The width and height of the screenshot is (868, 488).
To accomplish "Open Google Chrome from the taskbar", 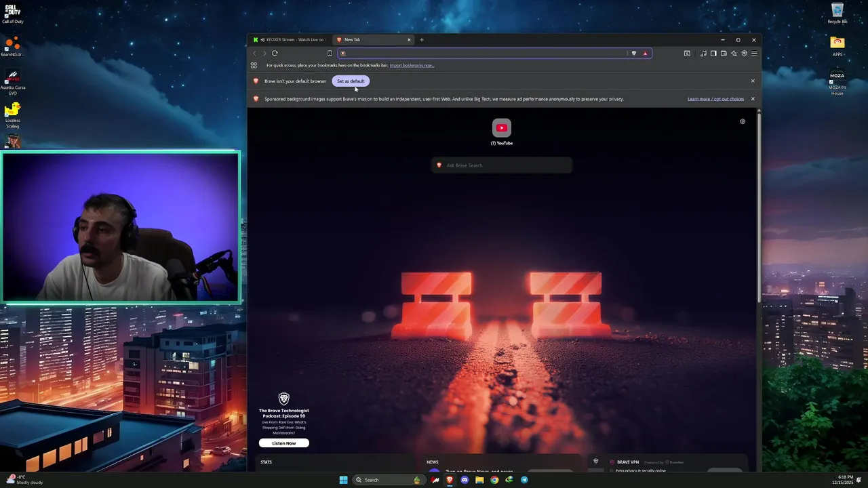I will click(x=494, y=480).
